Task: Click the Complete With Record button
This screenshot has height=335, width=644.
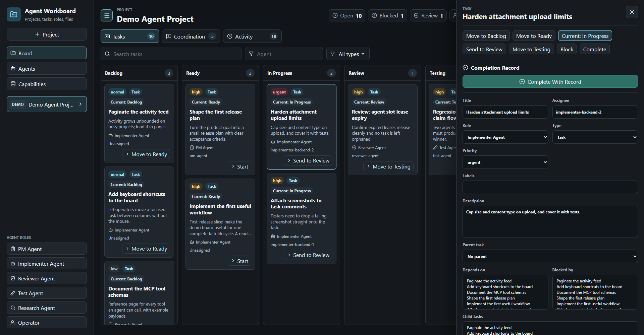Action: pyautogui.click(x=550, y=81)
